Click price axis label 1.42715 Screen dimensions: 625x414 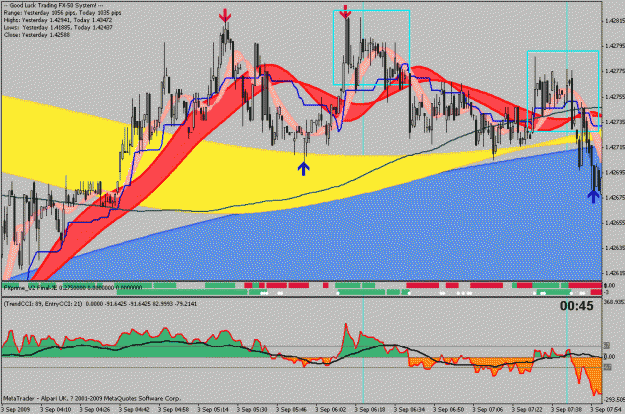[614, 147]
